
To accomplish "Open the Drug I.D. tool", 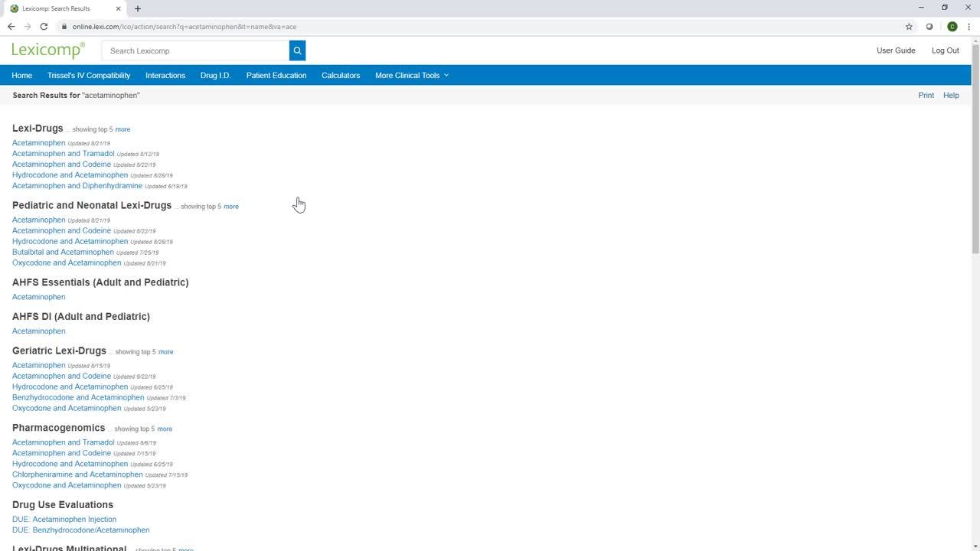I will [x=215, y=75].
